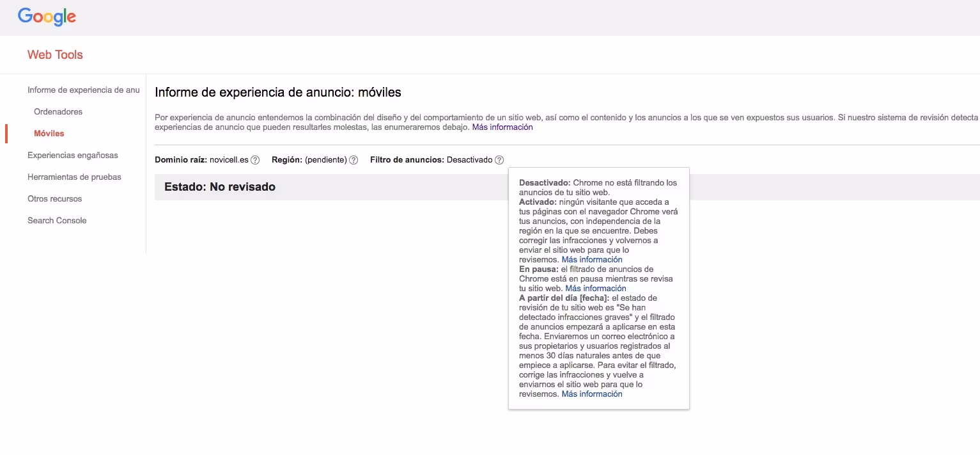
Task: Open Herramientas de pruebas section
Action: [74, 177]
